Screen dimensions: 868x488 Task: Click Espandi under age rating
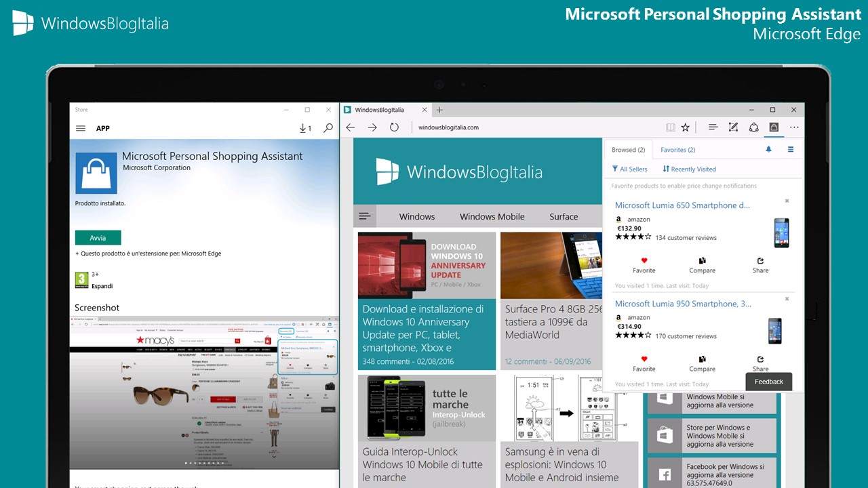tap(102, 286)
